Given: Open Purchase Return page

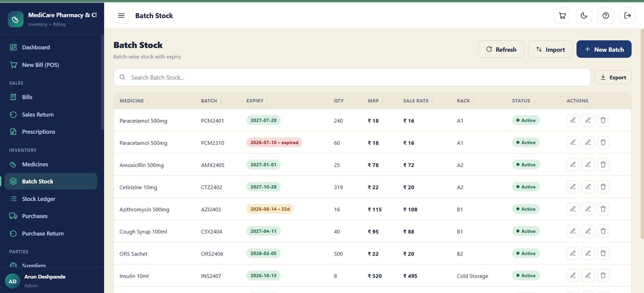Looking at the screenshot, I should pyautogui.click(x=51, y=233).
